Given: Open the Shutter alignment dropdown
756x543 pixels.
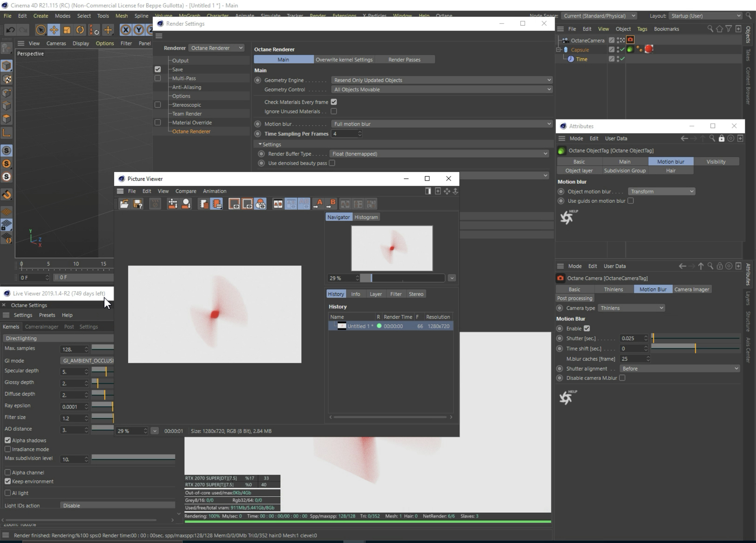Looking at the screenshot, I should click(x=679, y=369).
